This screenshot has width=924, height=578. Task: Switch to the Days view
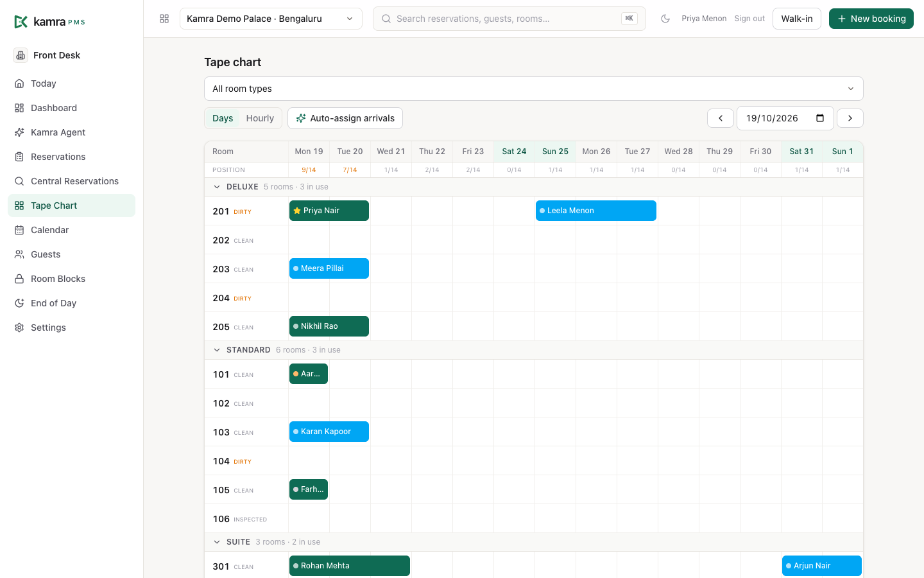pos(223,118)
